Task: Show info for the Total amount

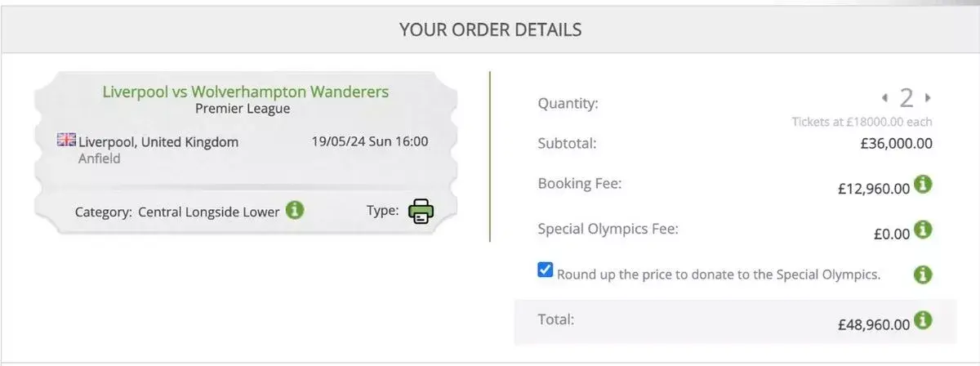Action: point(923,320)
